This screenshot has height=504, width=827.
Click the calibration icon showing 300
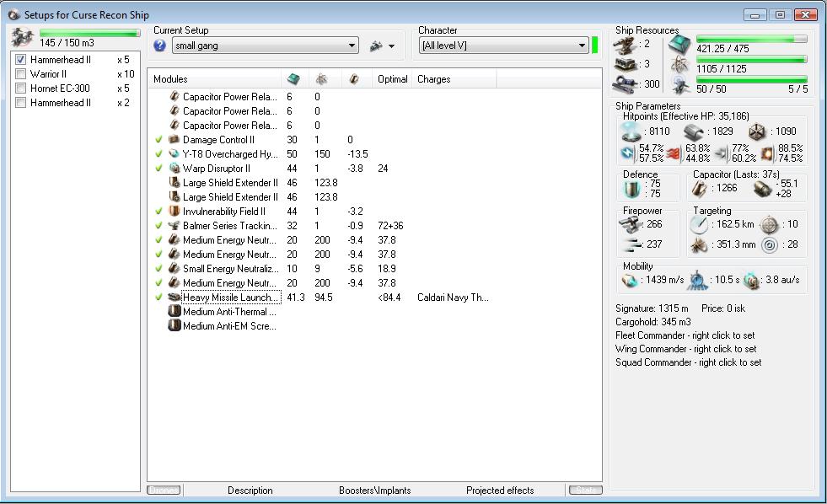(626, 83)
